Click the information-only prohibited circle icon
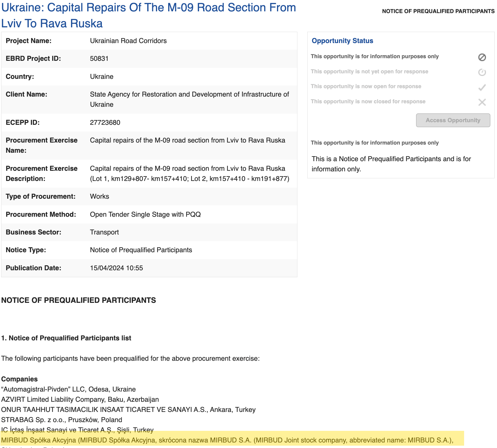Screen dimensions: 497x448 click(482, 57)
